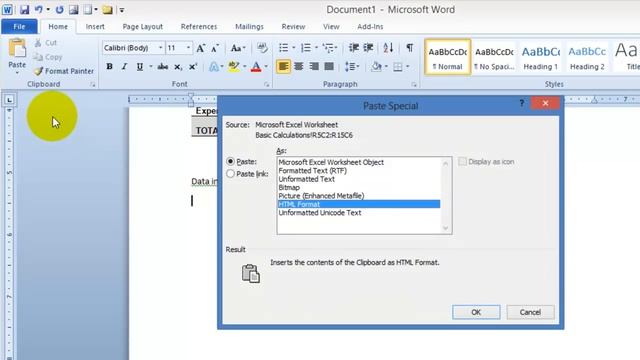Open the Clipboard dialog launcher

93,84
